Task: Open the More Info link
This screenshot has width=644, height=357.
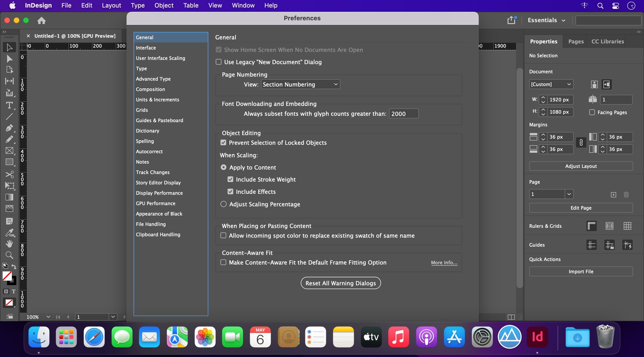Action: 444,263
